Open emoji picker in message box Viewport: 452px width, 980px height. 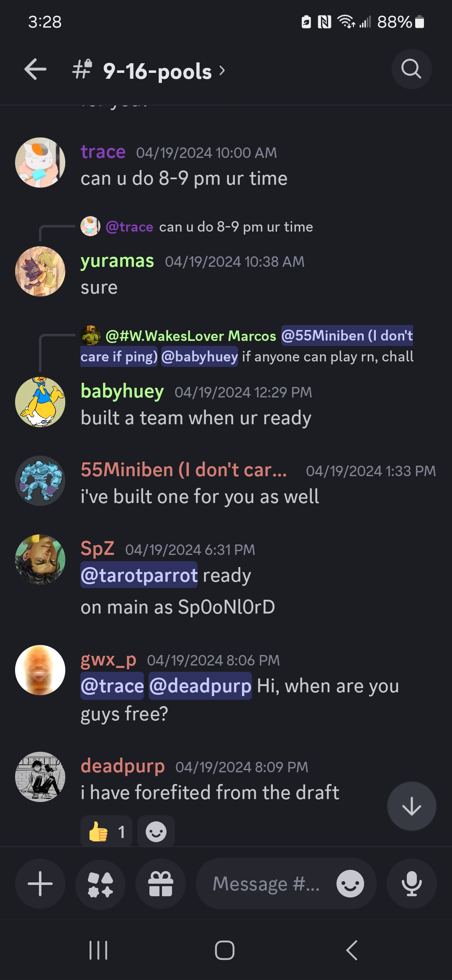click(350, 884)
